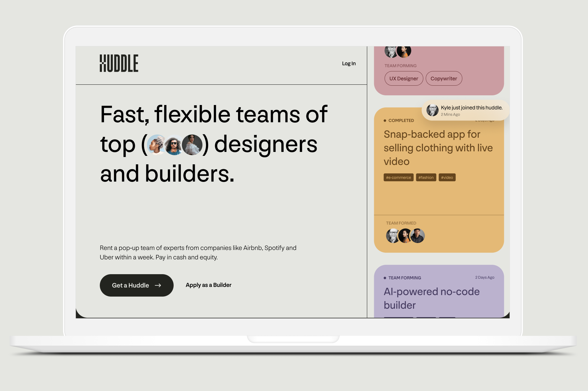Select the UX Designer role pill
Image resolution: width=588 pixels, height=391 pixels.
404,78
